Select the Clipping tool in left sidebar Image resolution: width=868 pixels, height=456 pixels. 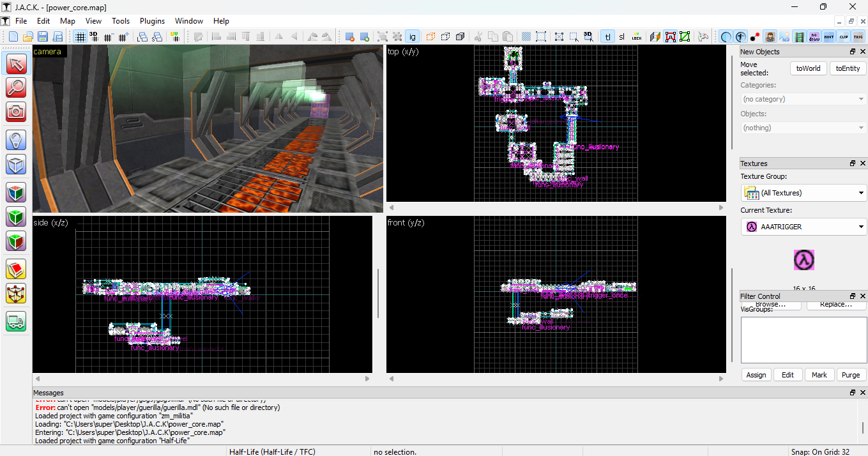click(16, 269)
